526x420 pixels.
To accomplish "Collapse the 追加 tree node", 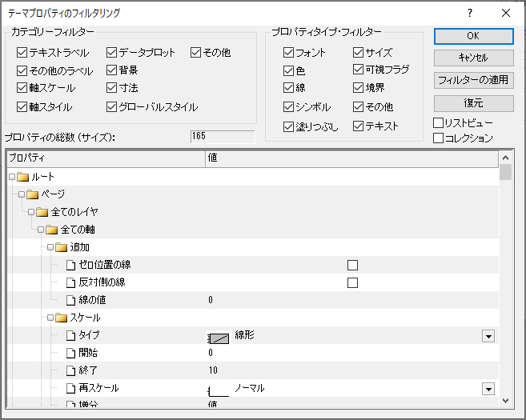I will point(50,247).
